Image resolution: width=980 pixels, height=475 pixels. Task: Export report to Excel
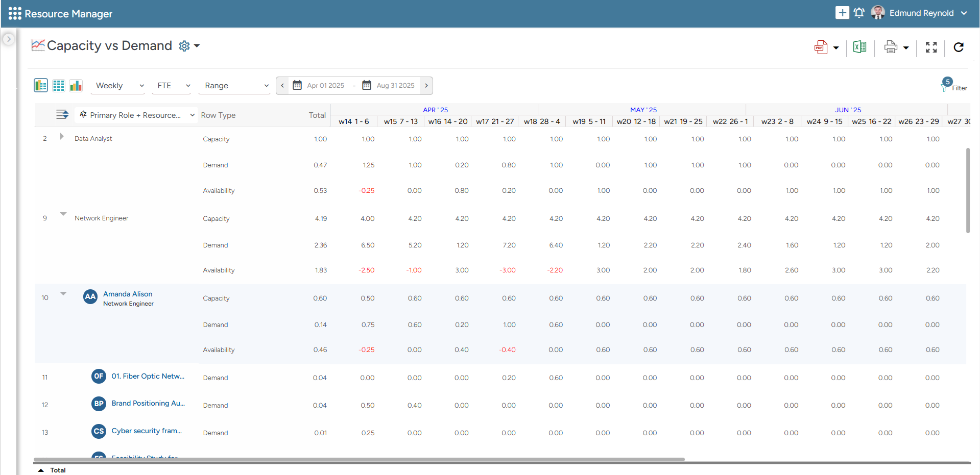click(x=859, y=47)
